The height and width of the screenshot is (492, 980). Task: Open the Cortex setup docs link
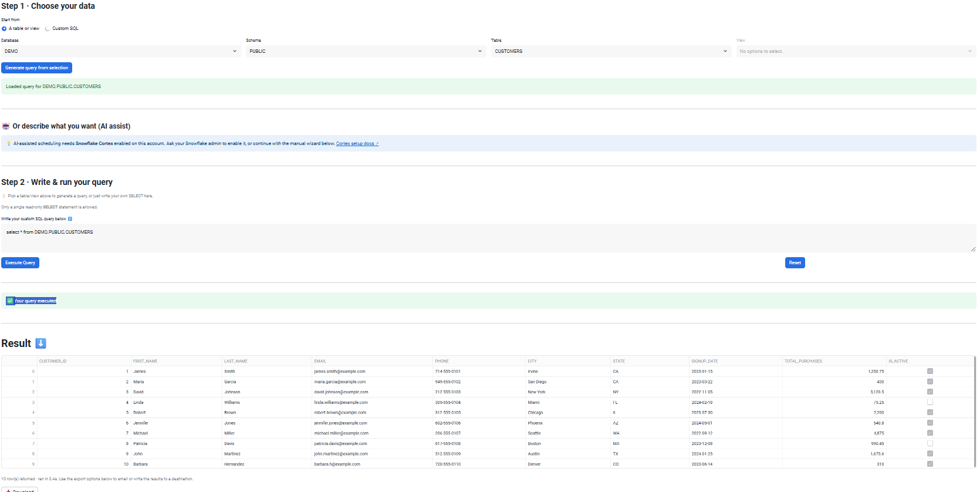[357, 143]
